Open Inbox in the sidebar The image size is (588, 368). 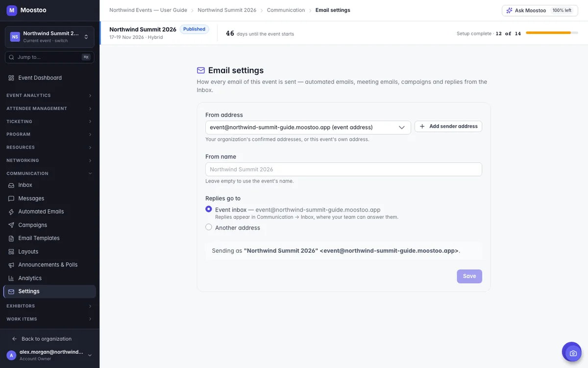pyautogui.click(x=49, y=185)
